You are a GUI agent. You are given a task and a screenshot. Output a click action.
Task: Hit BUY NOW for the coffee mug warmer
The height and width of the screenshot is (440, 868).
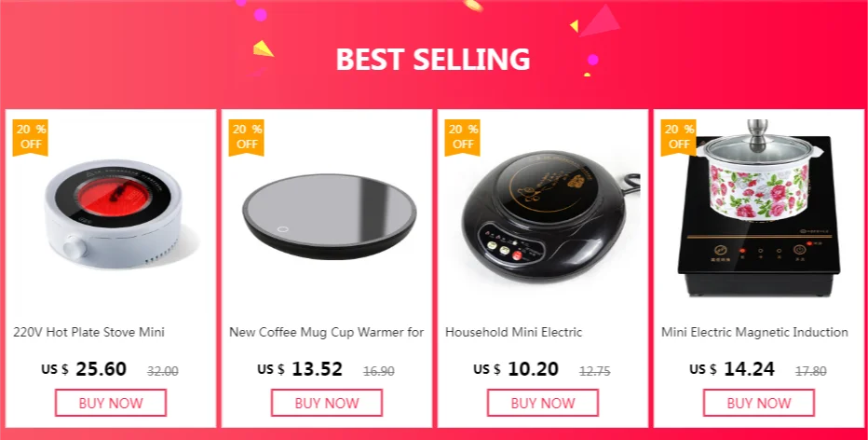[327, 403]
